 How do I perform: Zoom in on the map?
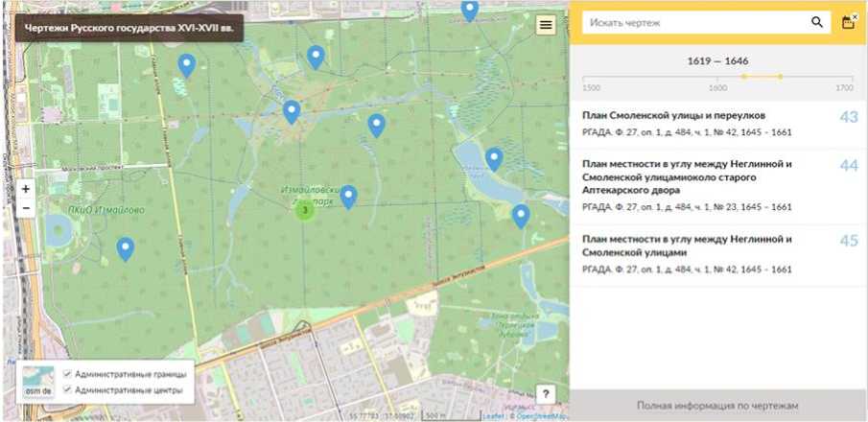tap(26, 189)
